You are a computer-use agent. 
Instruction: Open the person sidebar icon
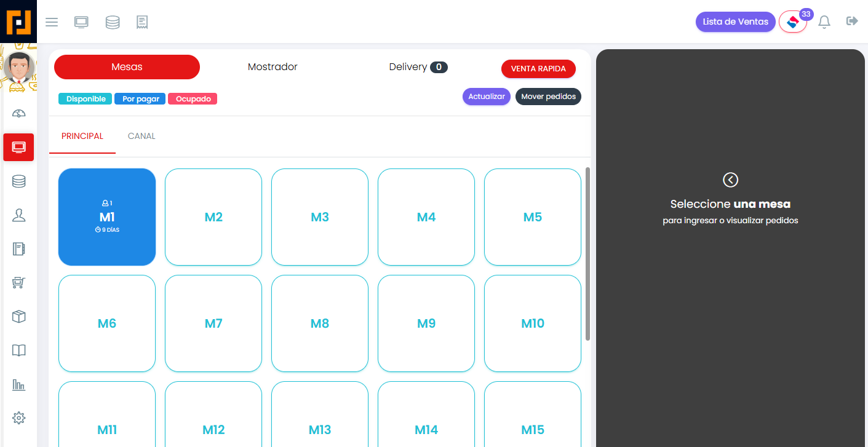click(x=18, y=215)
